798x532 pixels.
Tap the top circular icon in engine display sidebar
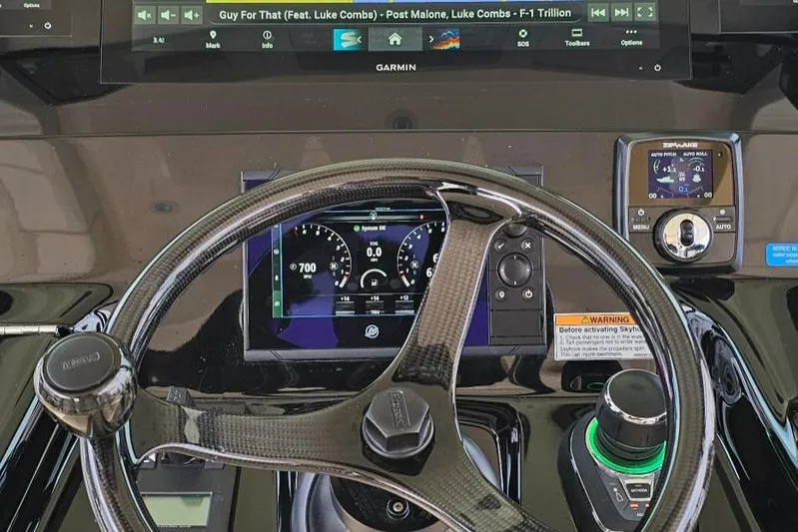click(277, 252)
